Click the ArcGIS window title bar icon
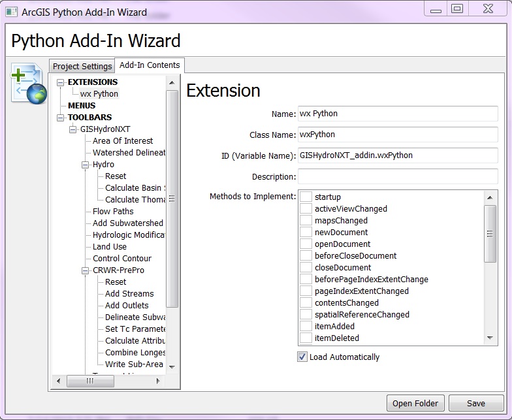Viewport: 512px width, 420px height. coord(12,12)
